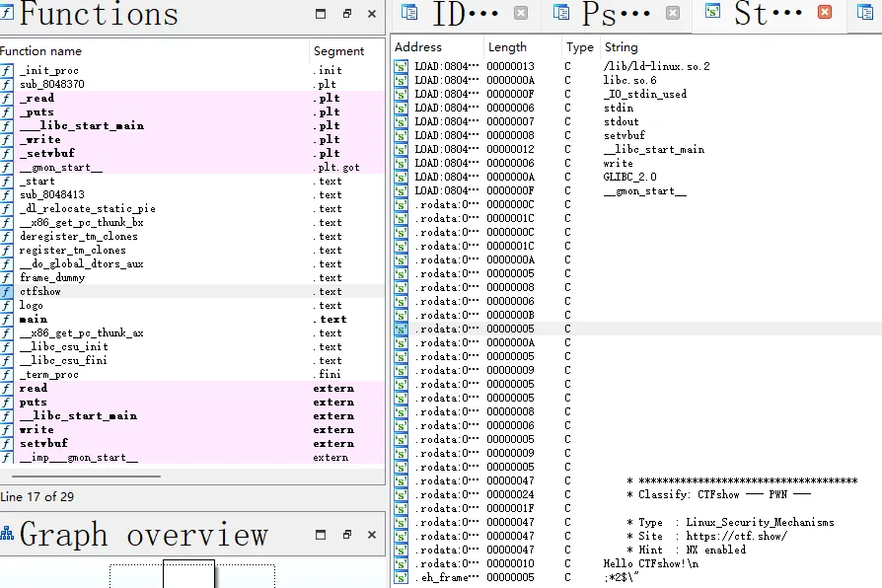Click the float icon on the Graph overview panel
The width and height of the screenshot is (882, 588).
[x=345, y=534]
